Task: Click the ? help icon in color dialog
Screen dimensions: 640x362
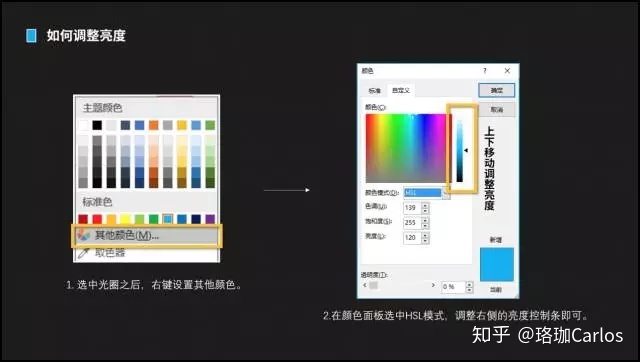Action: tap(484, 71)
